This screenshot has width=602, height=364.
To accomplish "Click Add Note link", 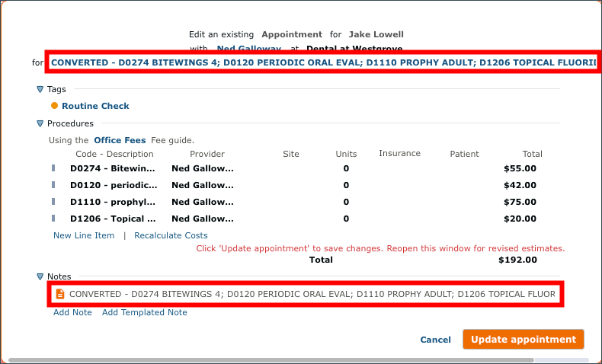I will point(72,312).
